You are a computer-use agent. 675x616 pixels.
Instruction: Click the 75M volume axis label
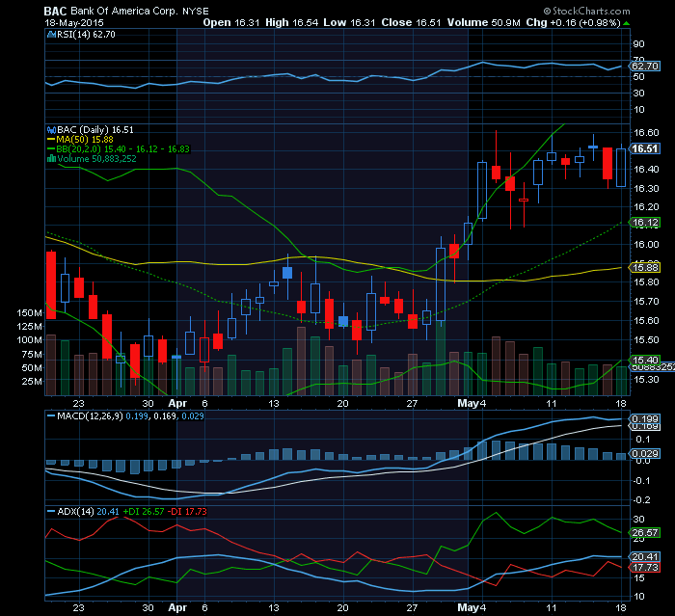pos(32,355)
